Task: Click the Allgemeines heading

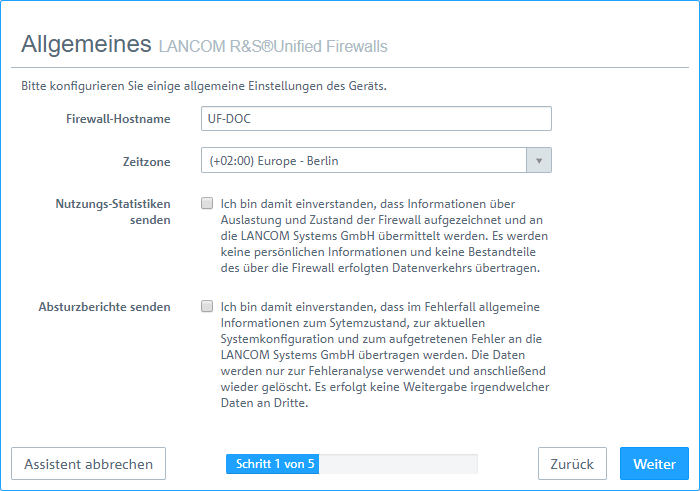Action: coord(86,44)
